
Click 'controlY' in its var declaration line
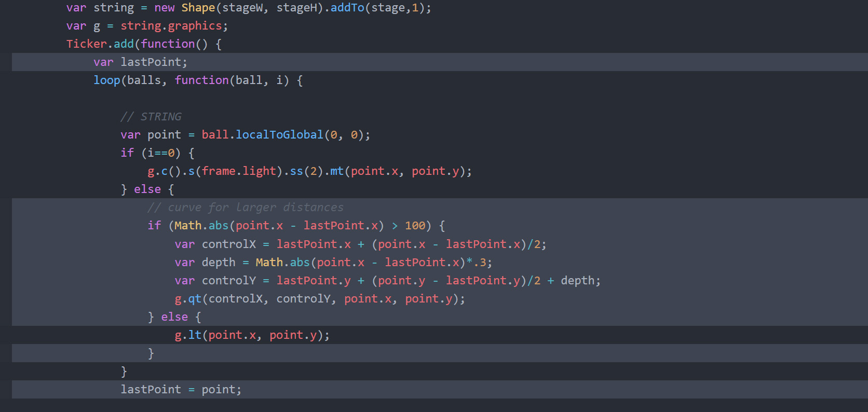(x=229, y=281)
